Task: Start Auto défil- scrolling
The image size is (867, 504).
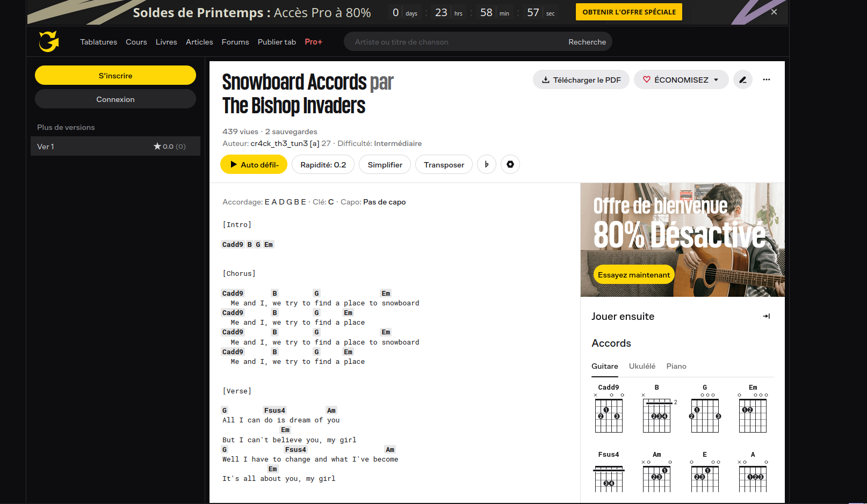Action: pyautogui.click(x=254, y=164)
